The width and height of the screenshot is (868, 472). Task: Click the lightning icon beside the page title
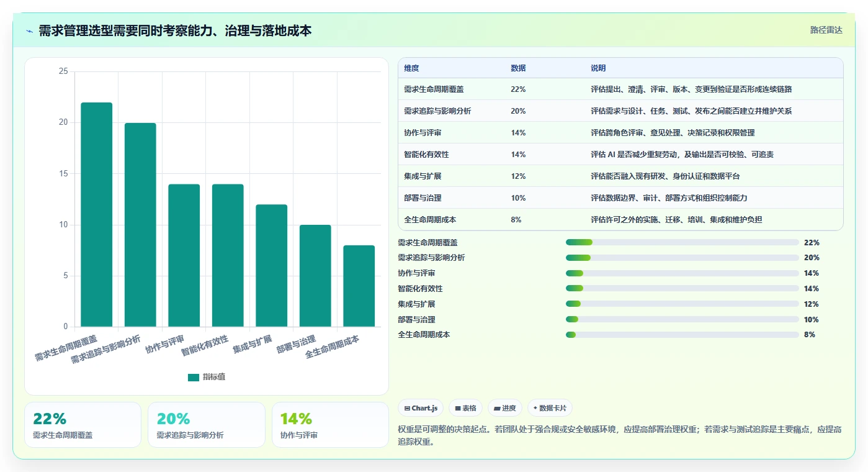pos(30,31)
